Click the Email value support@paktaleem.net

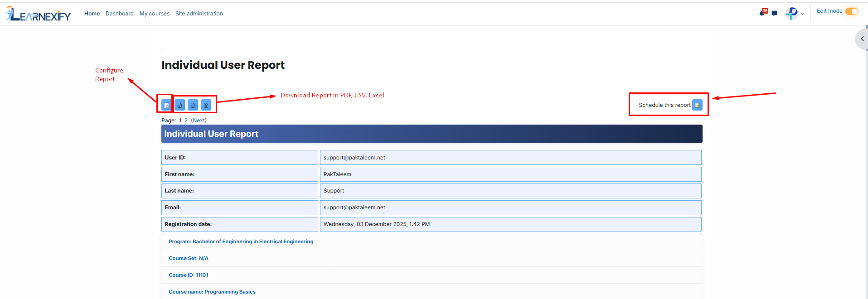[511, 207]
